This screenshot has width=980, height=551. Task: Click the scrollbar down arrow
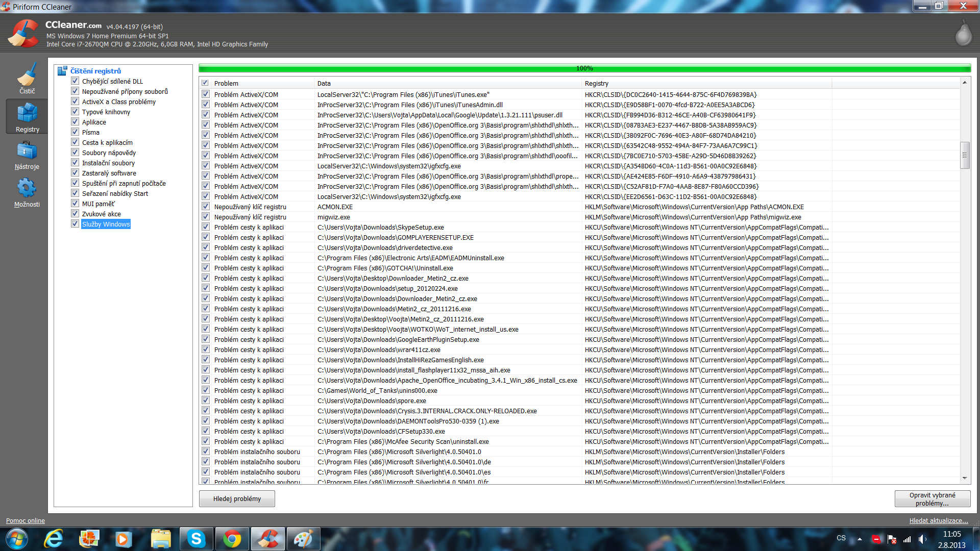(964, 478)
